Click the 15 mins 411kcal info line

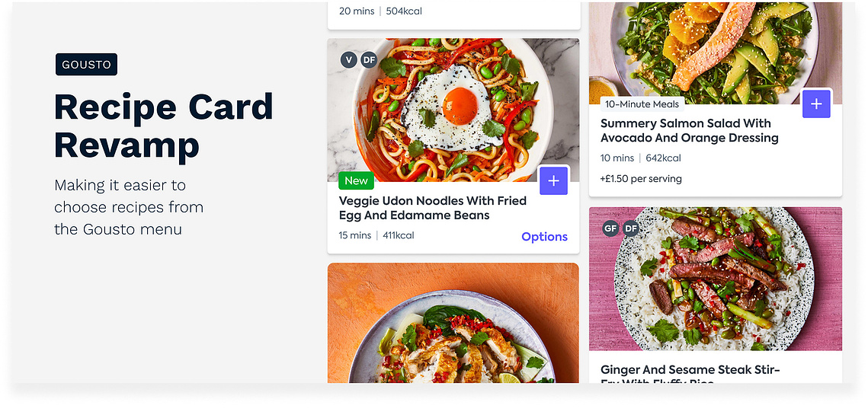click(x=376, y=235)
